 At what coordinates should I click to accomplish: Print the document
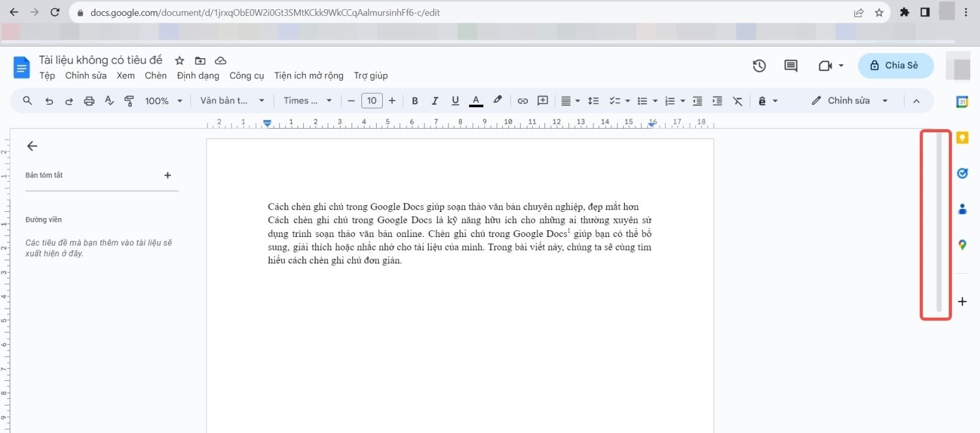pyautogui.click(x=89, y=101)
